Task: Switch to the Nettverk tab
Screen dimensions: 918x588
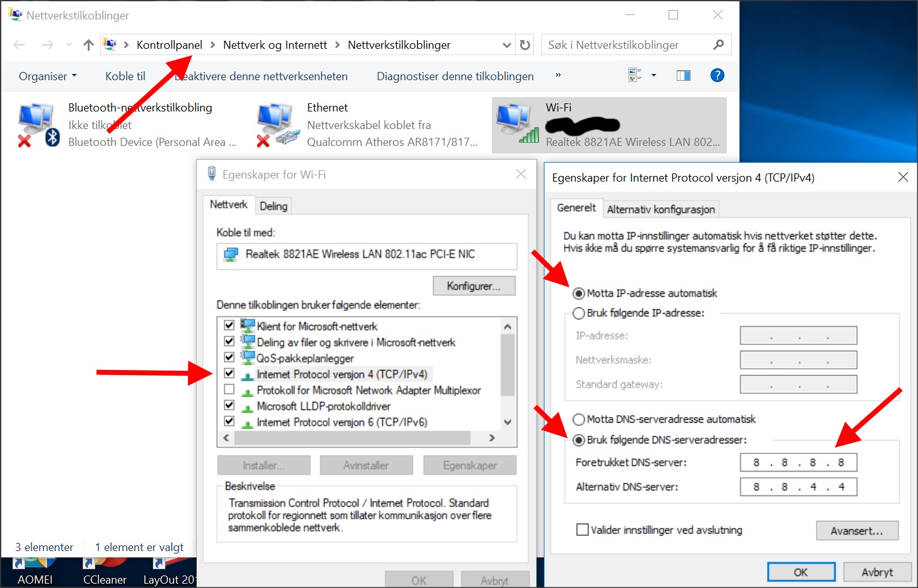Action: coord(228,204)
